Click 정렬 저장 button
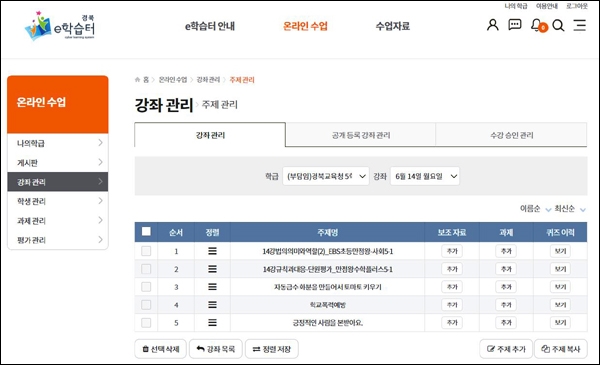600x365 pixels. click(272, 349)
